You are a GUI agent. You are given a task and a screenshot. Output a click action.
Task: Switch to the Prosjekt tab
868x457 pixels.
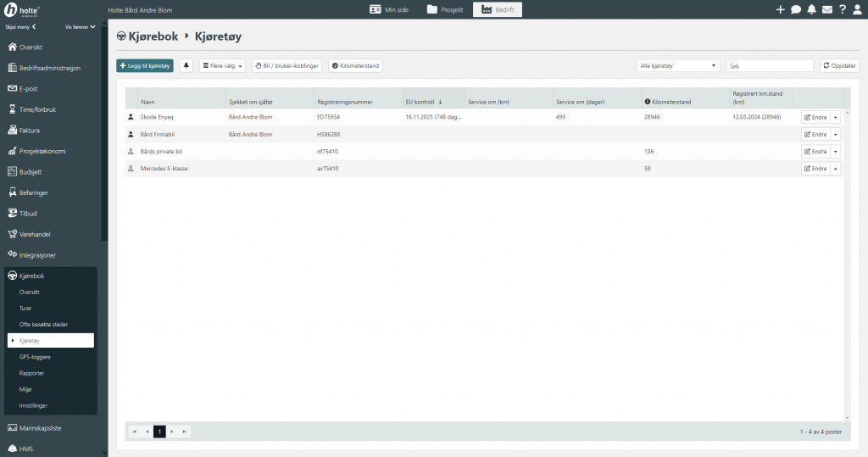445,9
